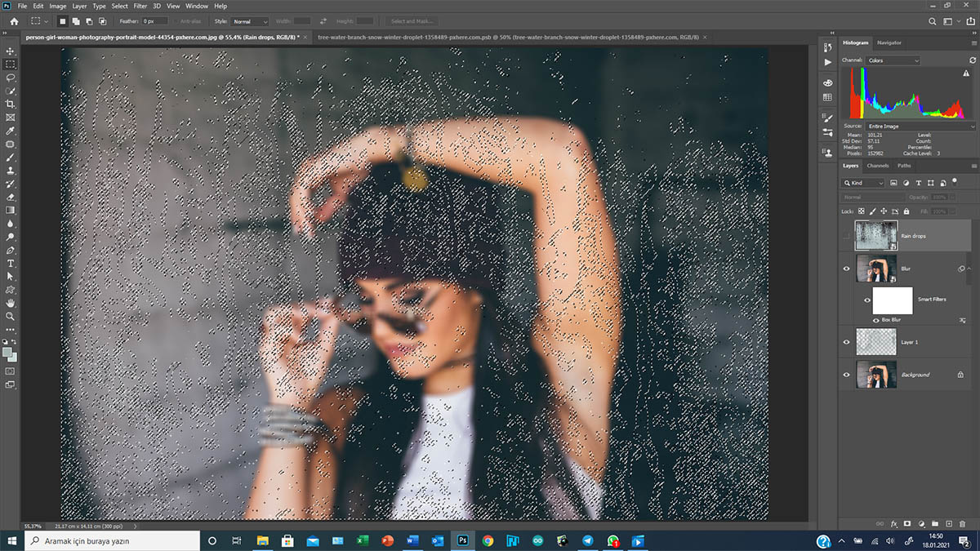Screen dimensions: 980x551
Task: Pick the Crop tool
Action: click(x=11, y=104)
